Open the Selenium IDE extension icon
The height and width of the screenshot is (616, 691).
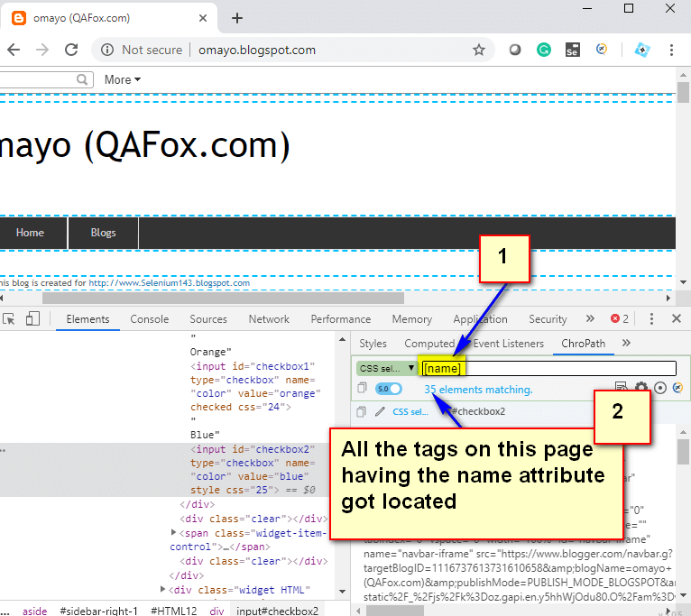click(573, 50)
